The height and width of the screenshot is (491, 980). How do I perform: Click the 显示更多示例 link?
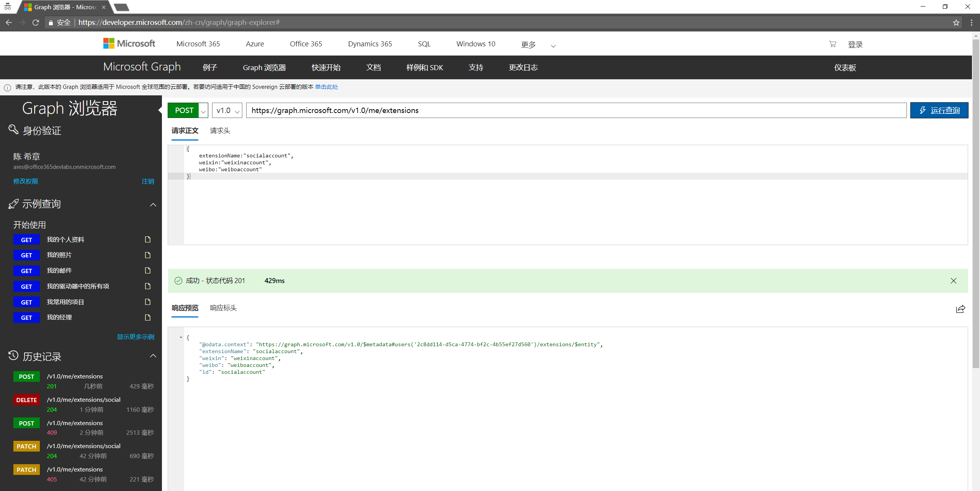click(136, 337)
